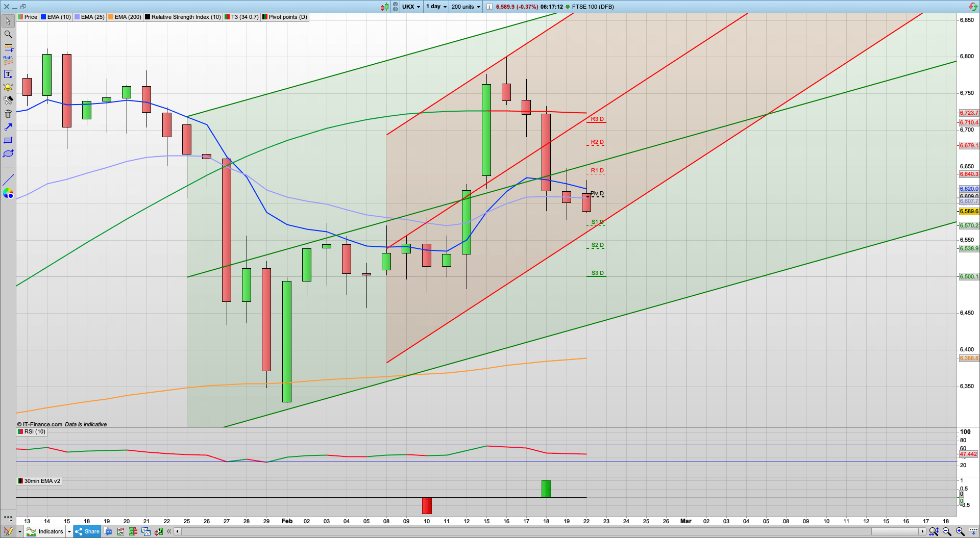Click the IT-Finance.com copyright link
The height and width of the screenshot is (538, 980).
(x=39, y=424)
